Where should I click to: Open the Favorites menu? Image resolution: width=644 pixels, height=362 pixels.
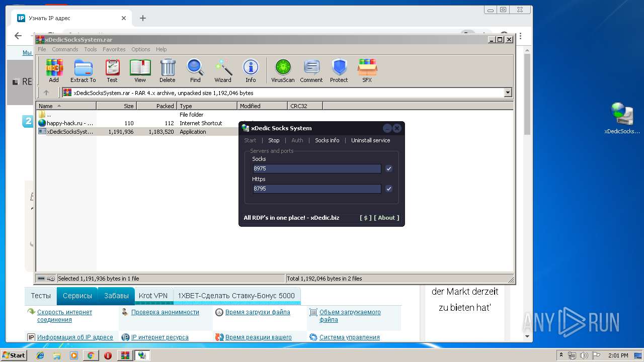114,49
